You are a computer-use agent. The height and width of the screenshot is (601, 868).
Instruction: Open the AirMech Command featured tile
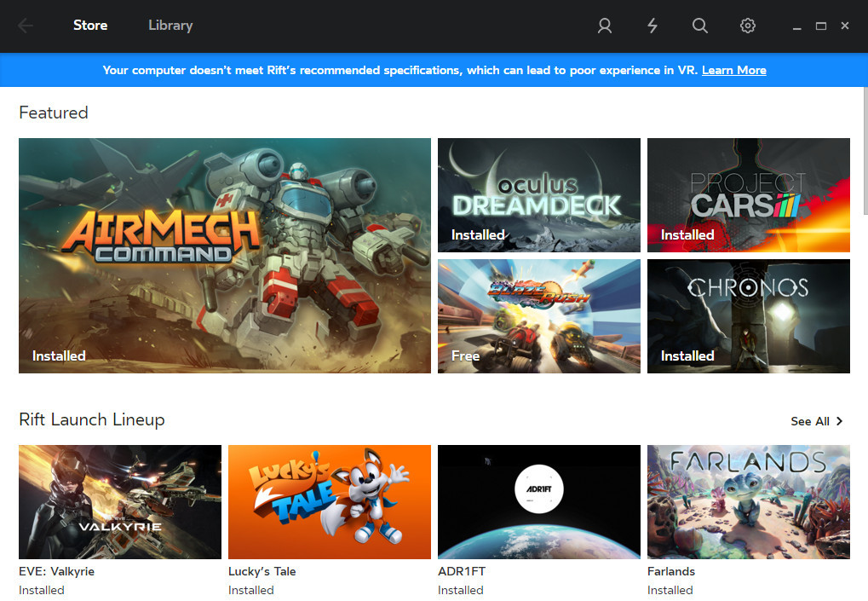pyautogui.click(x=225, y=256)
